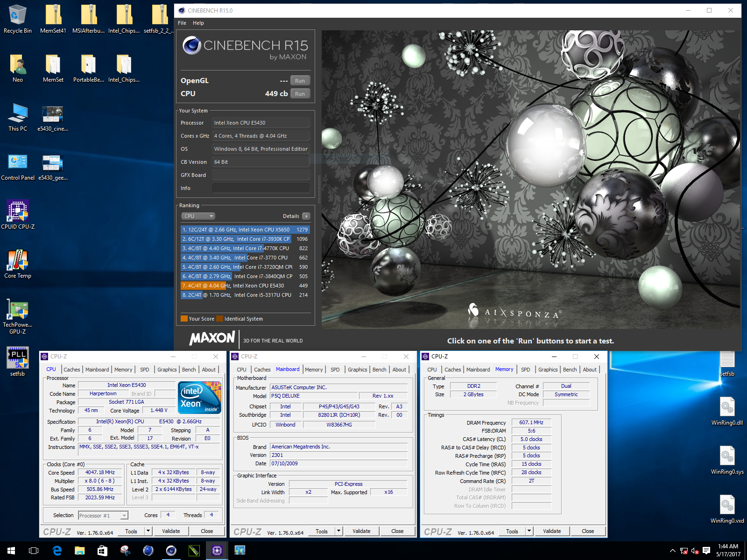The width and height of the screenshot is (747, 560).
Task: Expand Tools dropdown arrow in first CPU-Z window
Action: tap(148, 531)
